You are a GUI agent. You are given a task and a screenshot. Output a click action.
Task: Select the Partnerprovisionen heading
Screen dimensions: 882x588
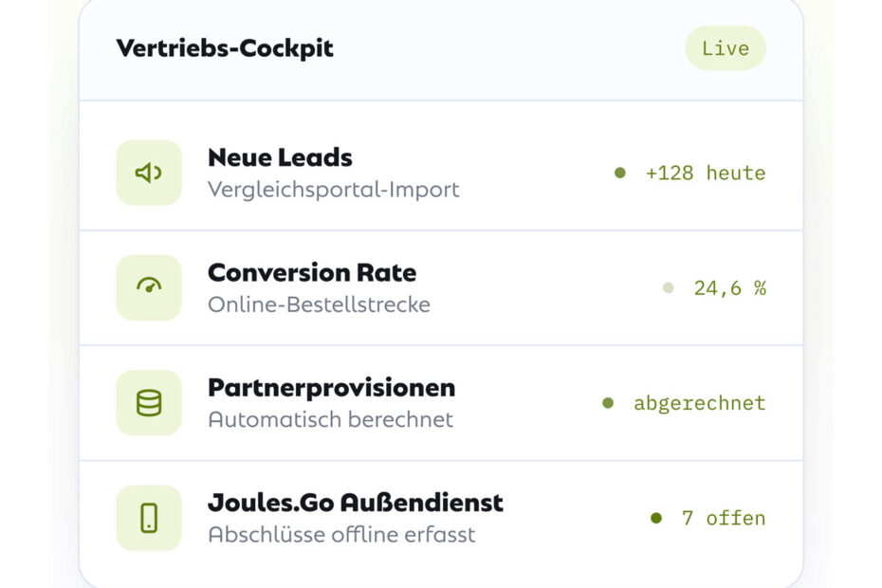(331, 388)
